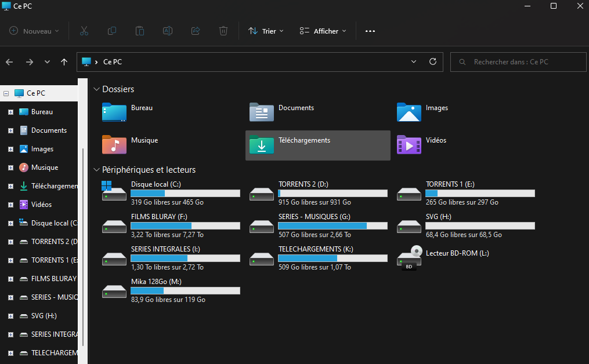Click the Rechercher dans Ce PC field
The image size is (589, 364).
click(x=518, y=62)
